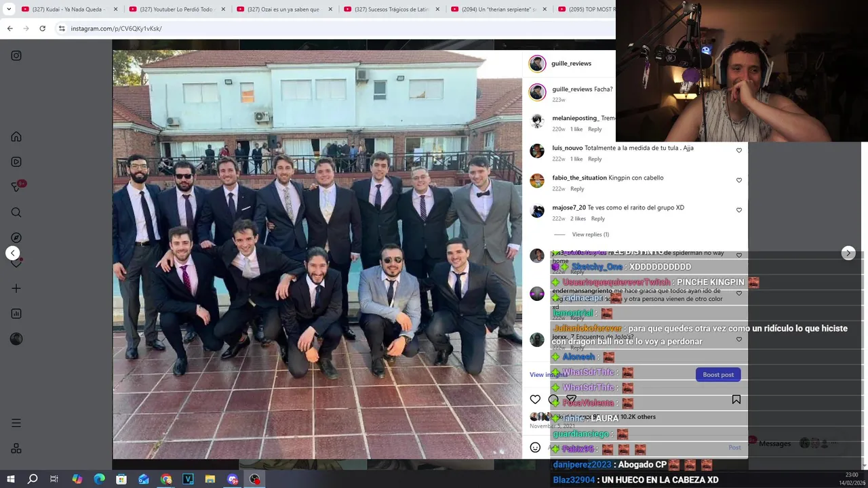
Task: Reply to luis_nouvo's comment
Action: pos(595,159)
